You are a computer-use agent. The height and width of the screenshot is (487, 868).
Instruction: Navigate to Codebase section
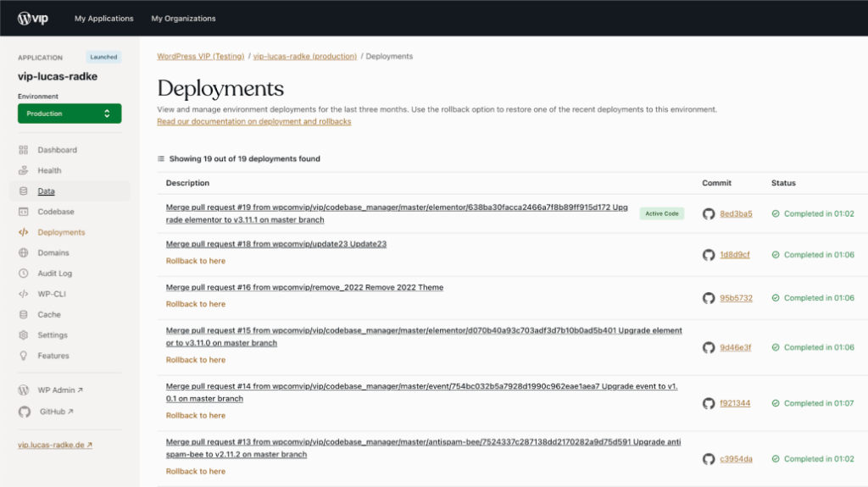pos(56,212)
